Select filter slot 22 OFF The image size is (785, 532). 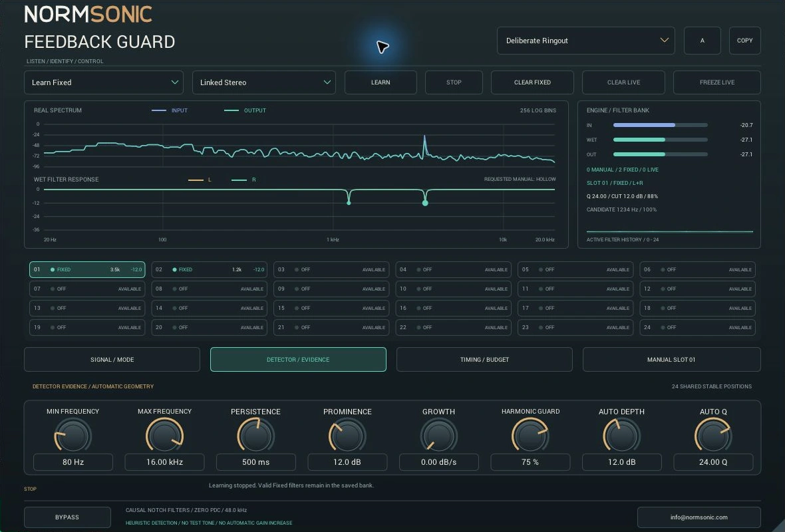point(454,327)
